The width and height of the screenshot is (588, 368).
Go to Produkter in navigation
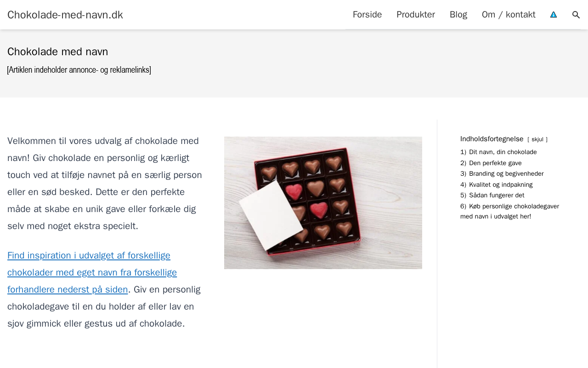tap(416, 15)
